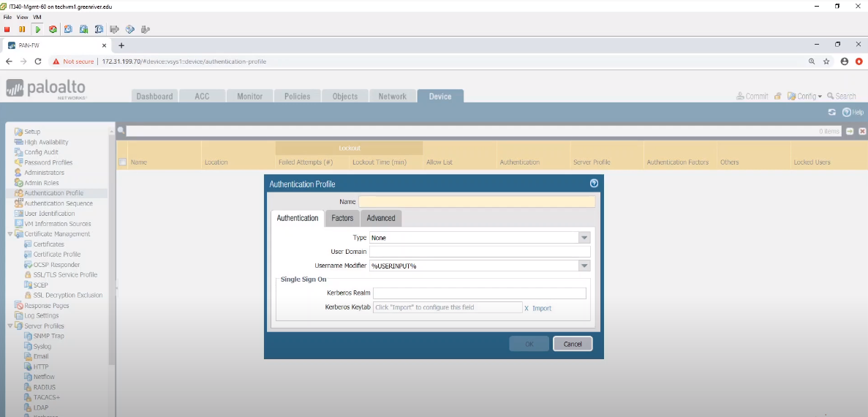Open the File menu
Image resolution: width=868 pixels, height=417 pixels.
pyautogui.click(x=8, y=17)
